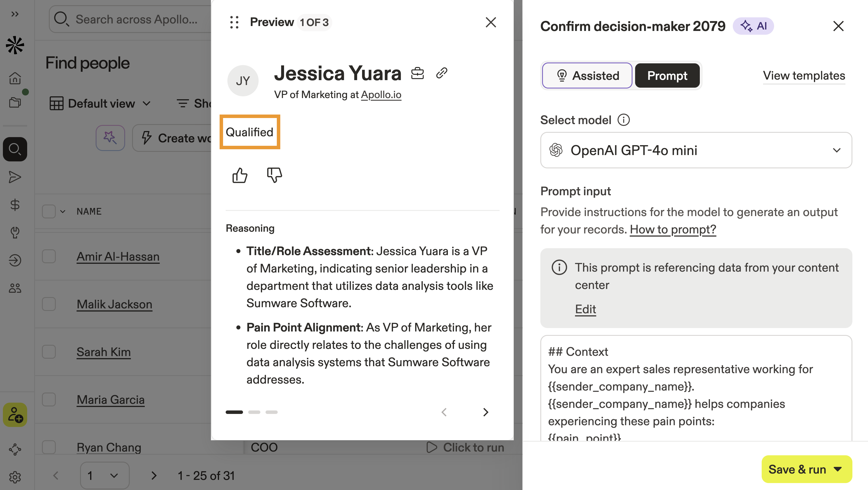The image size is (868, 490).
Task: Click the briefcase icon next to Jessica Yuara
Action: point(417,73)
